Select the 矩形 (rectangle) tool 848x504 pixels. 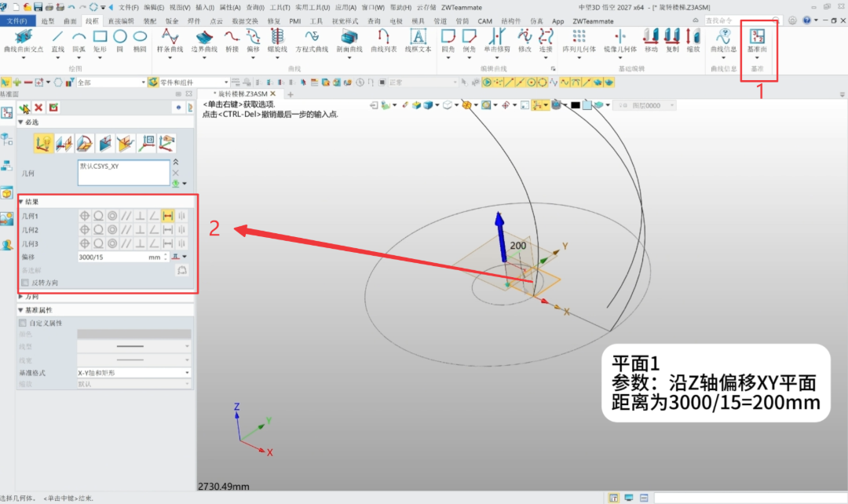pyautogui.click(x=100, y=42)
